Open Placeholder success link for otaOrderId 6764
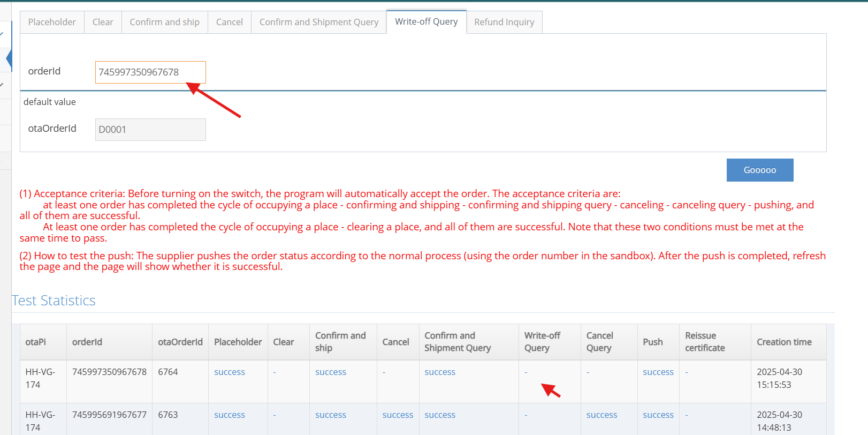Image resolution: width=868 pixels, height=435 pixels. 229,372
